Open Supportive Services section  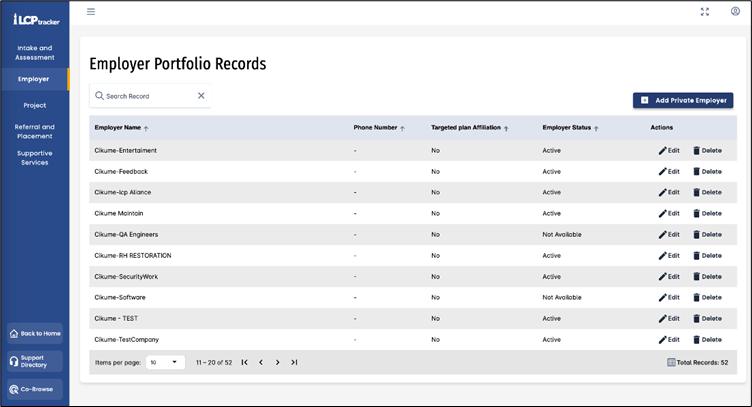point(35,158)
